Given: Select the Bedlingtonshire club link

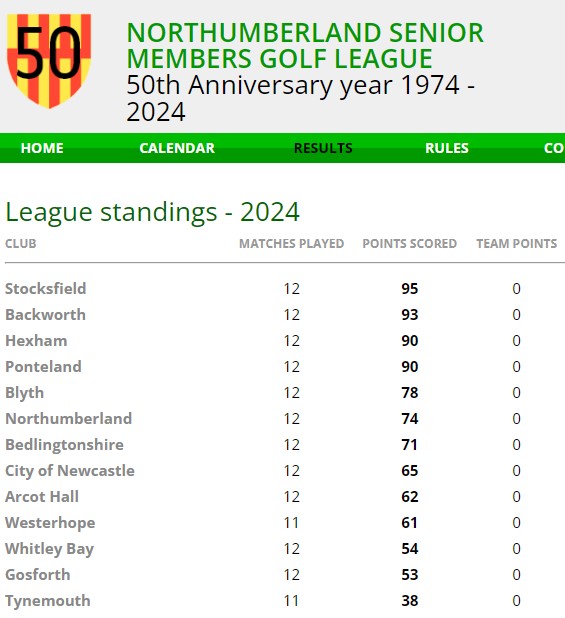Looking at the screenshot, I should [65, 445].
